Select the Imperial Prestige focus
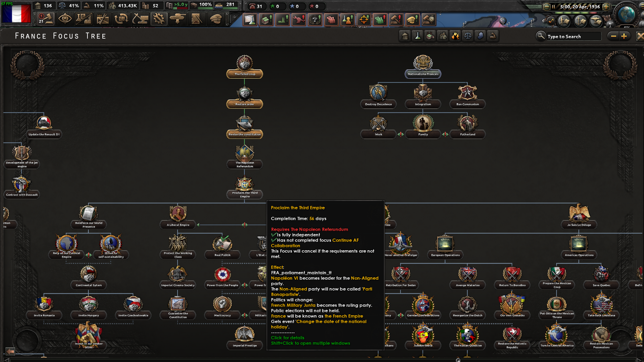The width and height of the screenshot is (644, 362). click(244, 338)
